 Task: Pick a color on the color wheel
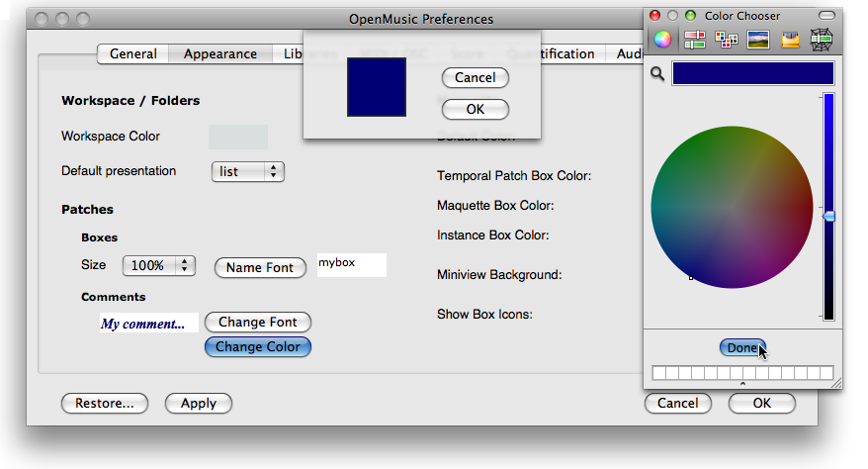pyautogui.click(x=732, y=207)
